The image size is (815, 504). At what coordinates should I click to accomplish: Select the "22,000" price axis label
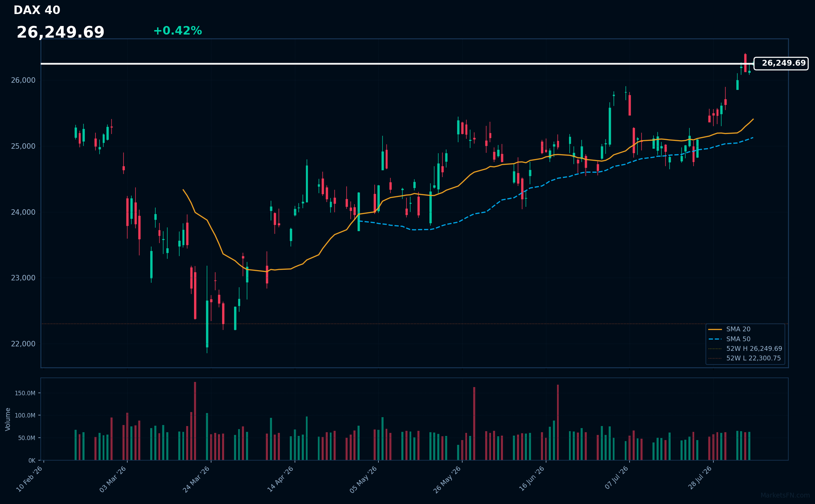[23, 344]
